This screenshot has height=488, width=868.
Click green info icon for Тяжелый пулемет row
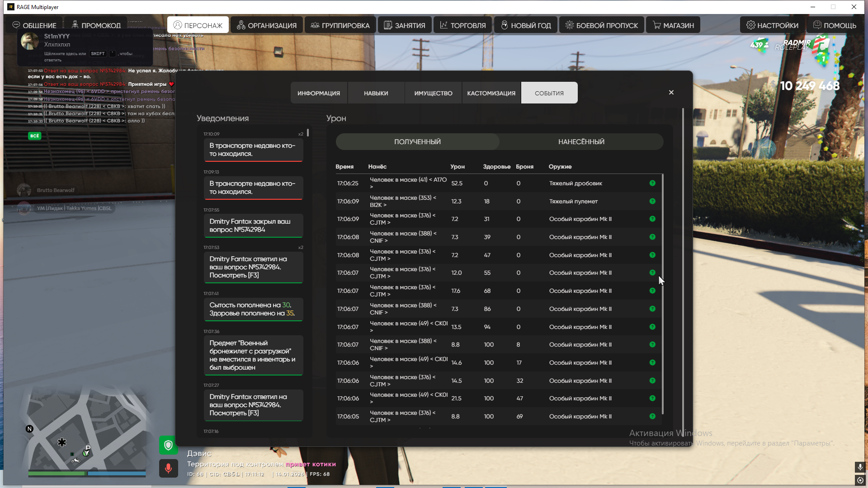click(x=652, y=201)
